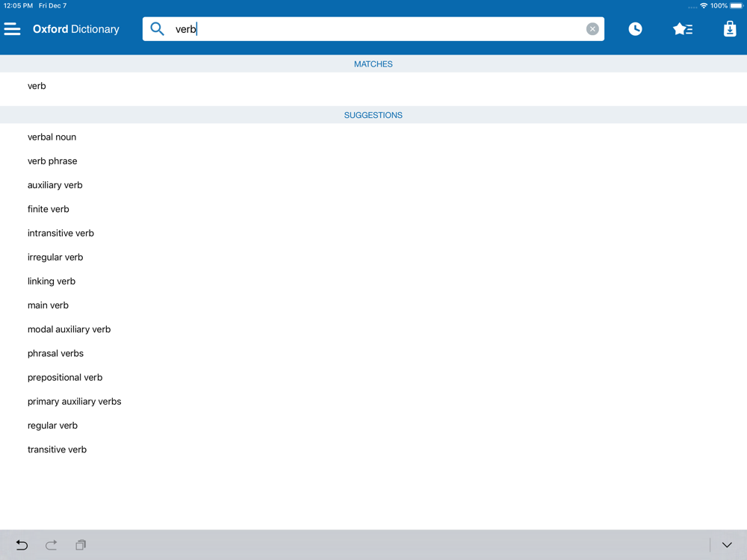This screenshot has height=560, width=747.
Task: Select suggestion 'verb phrase'
Action: pos(373,161)
